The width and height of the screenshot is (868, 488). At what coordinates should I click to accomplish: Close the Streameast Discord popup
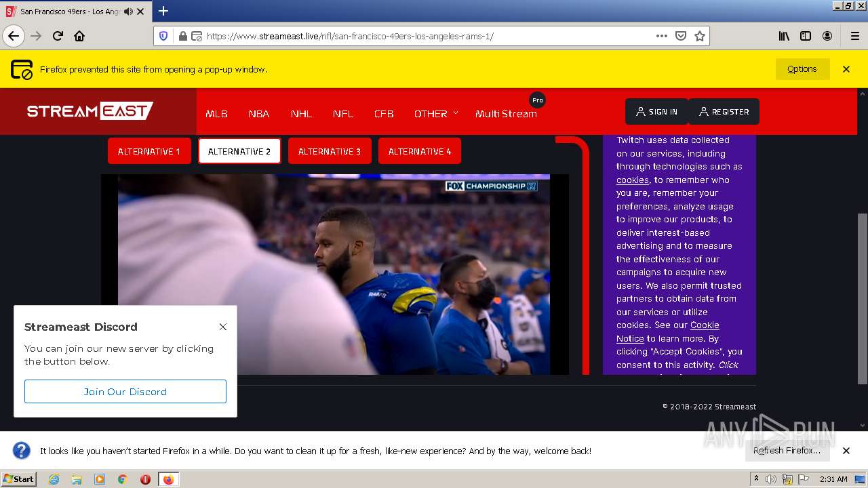click(222, 327)
